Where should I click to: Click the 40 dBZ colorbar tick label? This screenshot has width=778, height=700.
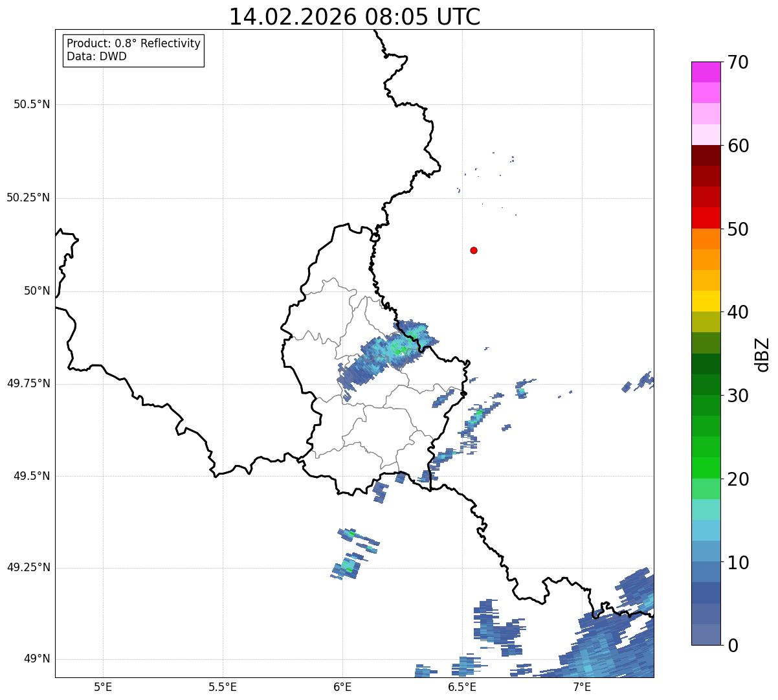(738, 312)
